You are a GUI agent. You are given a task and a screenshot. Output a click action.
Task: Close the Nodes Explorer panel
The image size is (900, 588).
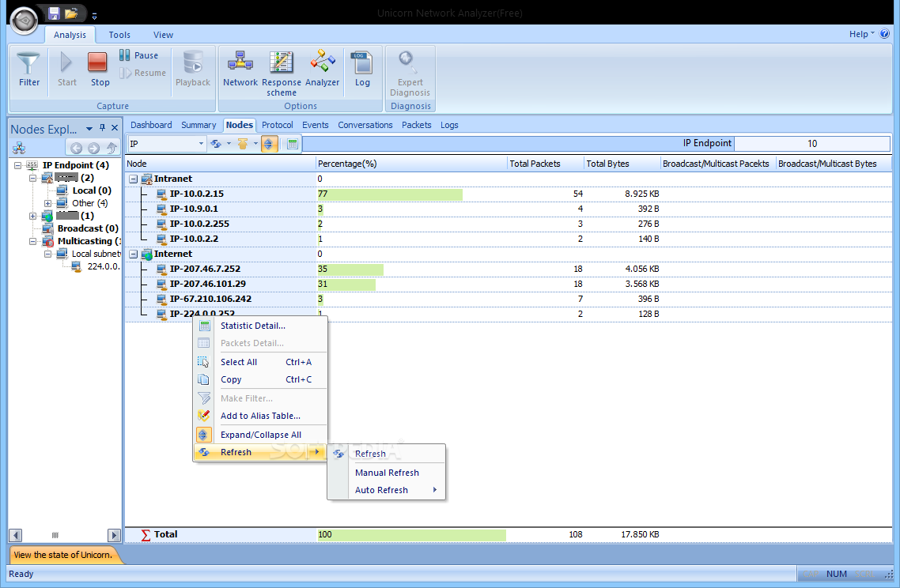[x=115, y=128]
